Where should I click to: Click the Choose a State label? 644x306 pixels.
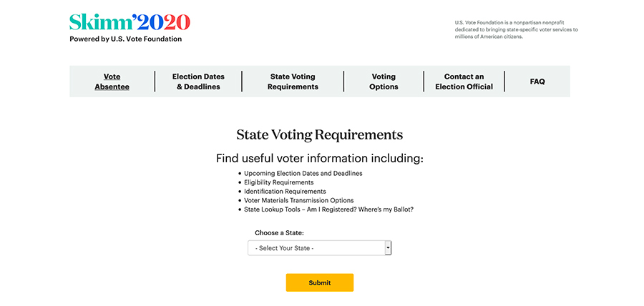tap(279, 233)
